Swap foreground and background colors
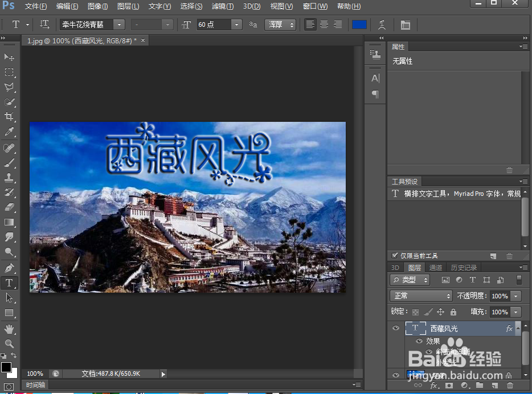532x394 pixels. [14, 355]
